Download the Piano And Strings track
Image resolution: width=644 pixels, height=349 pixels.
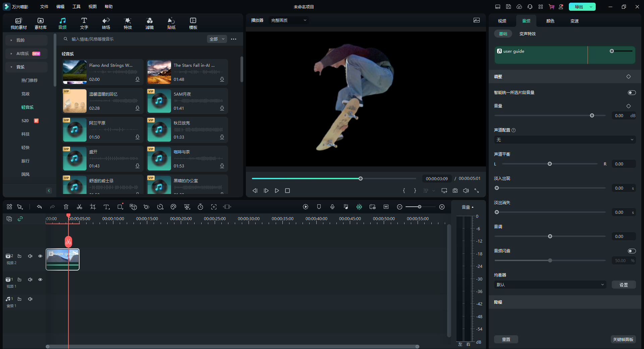[x=138, y=80]
